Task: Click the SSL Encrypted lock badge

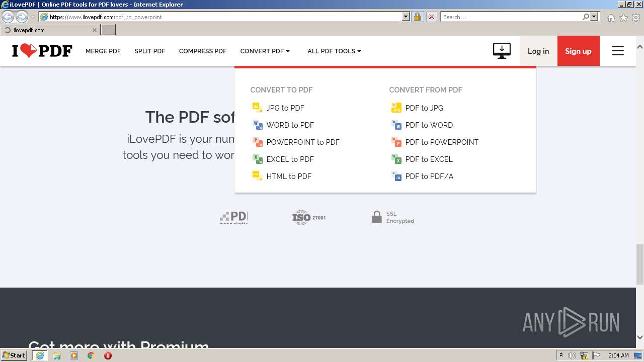Action: (393, 217)
